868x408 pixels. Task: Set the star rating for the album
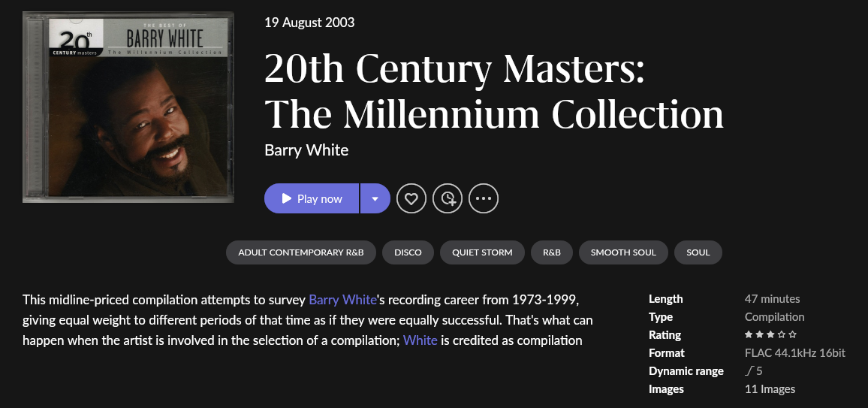pyautogui.click(x=770, y=335)
